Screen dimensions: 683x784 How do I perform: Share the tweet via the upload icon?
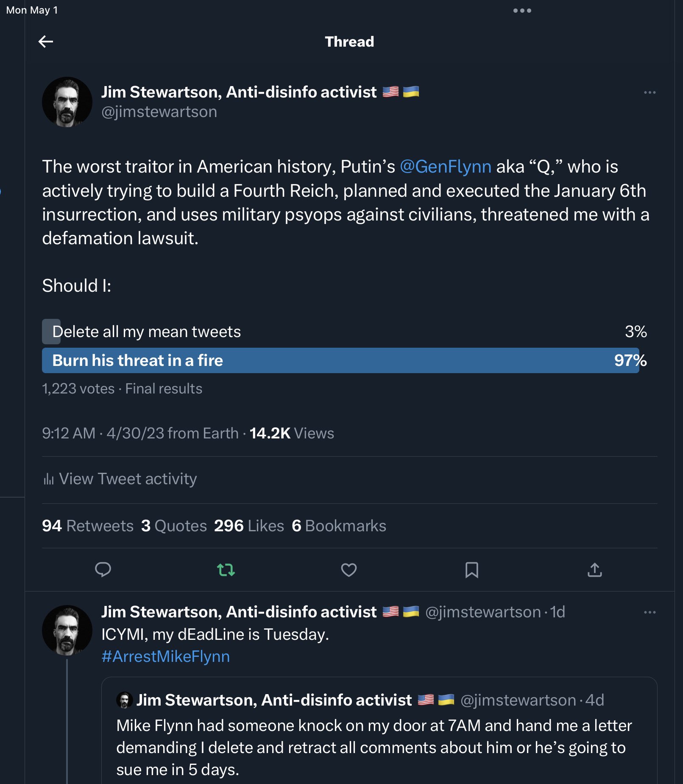(x=595, y=569)
